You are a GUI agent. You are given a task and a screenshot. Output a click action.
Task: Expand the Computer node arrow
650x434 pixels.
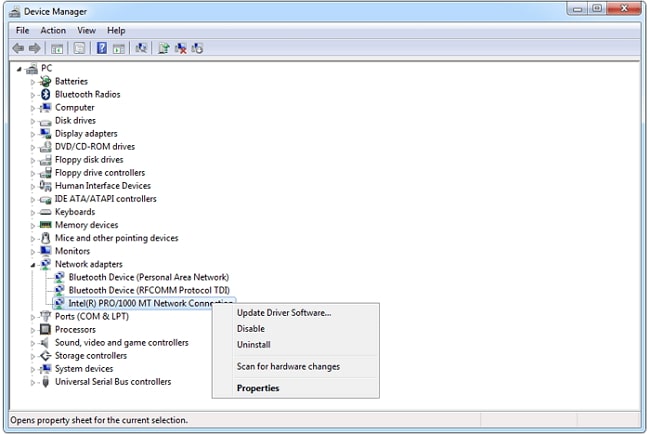point(33,108)
